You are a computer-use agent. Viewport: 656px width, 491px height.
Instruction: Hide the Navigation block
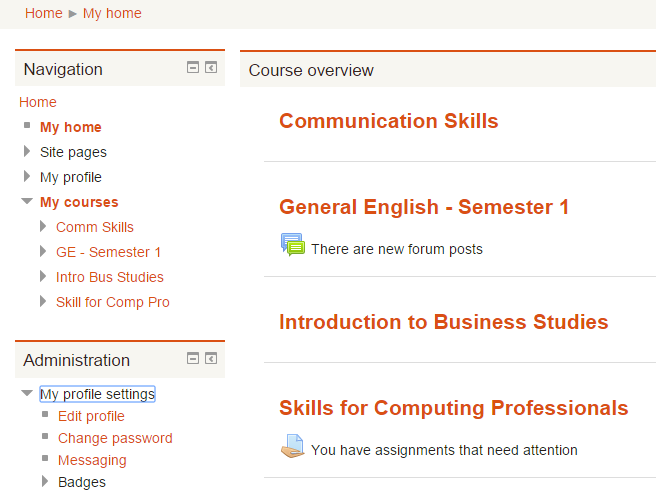[193, 68]
